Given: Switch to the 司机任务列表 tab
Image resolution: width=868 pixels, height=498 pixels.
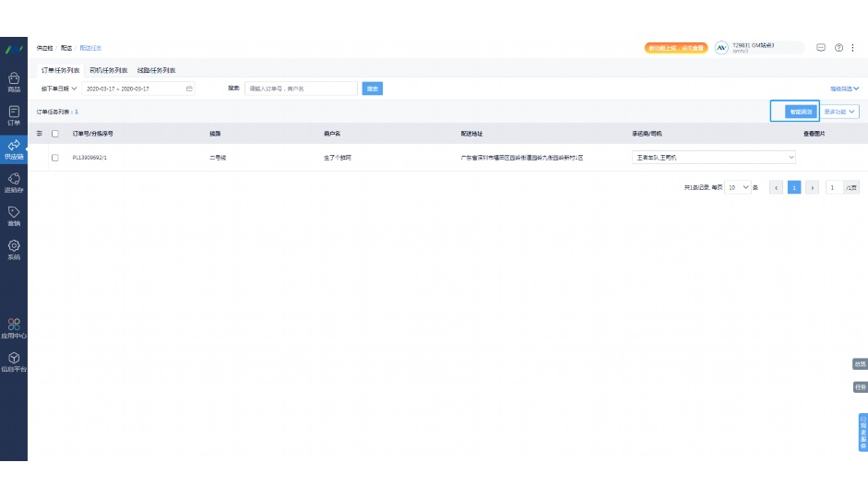Looking at the screenshot, I should click(x=108, y=70).
